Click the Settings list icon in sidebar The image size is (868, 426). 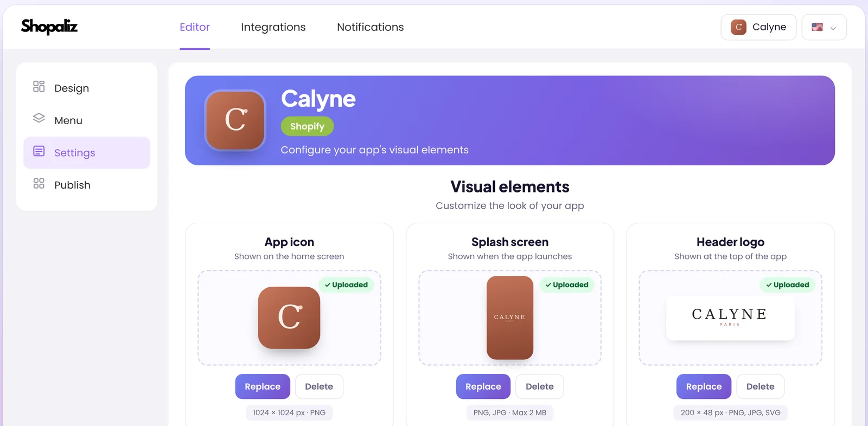pyautogui.click(x=39, y=151)
